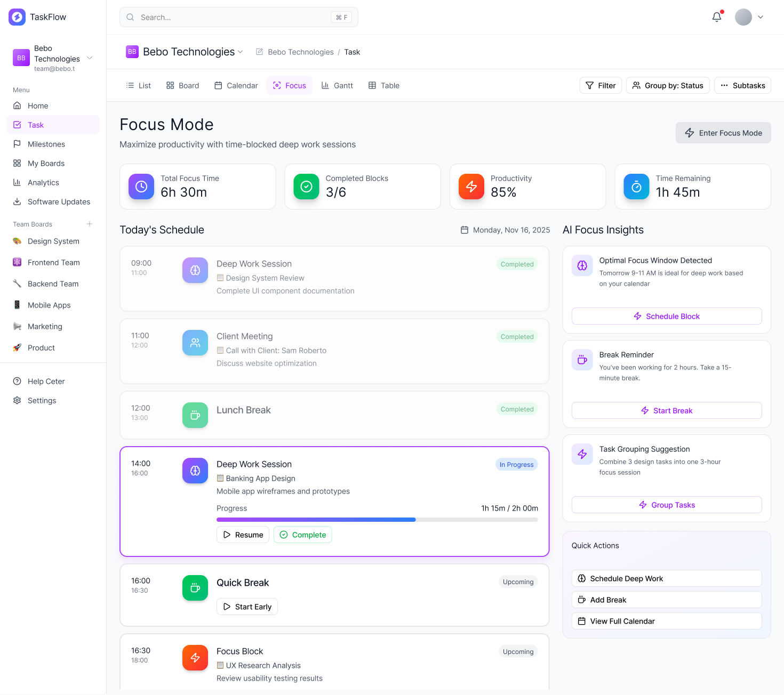The image size is (784, 695).
Task: Switch to the Gantt view tab
Action: click(337, 85)
